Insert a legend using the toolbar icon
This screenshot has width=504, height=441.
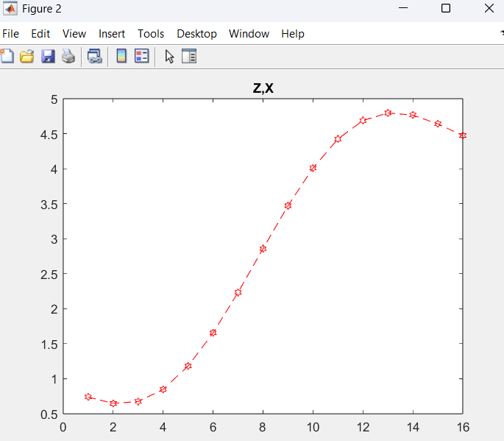pos(142,56)
